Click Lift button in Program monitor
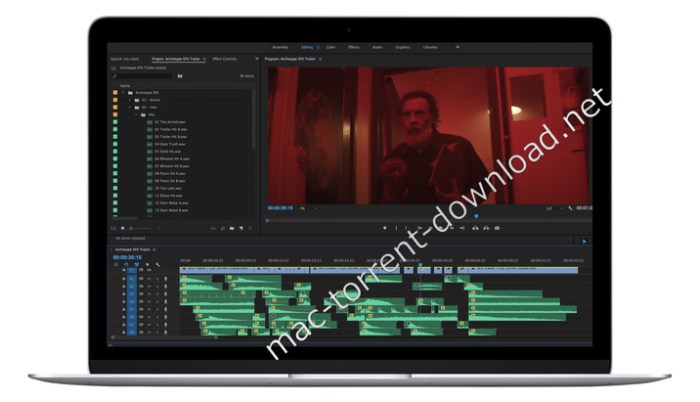 pos(475,228)
